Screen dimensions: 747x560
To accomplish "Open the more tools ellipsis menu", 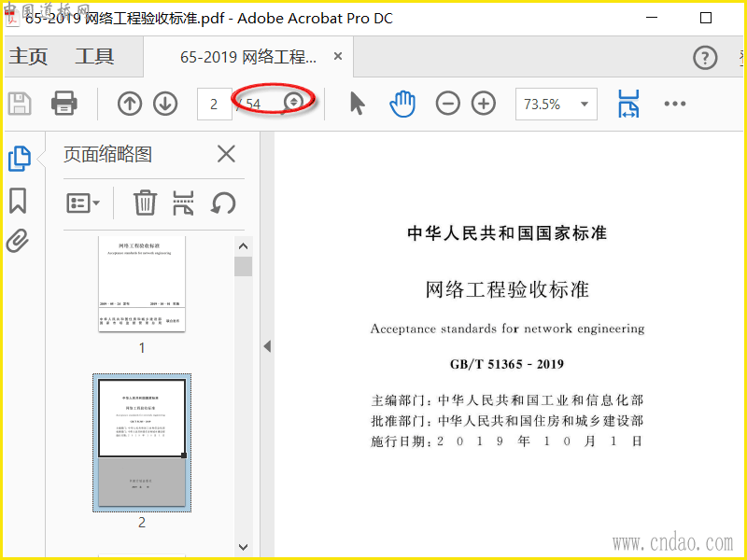I will pyautogui.click(x=675, y=104).
